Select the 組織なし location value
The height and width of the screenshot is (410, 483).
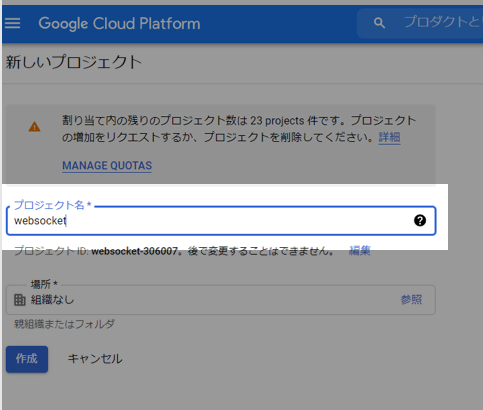coord(52,300)
